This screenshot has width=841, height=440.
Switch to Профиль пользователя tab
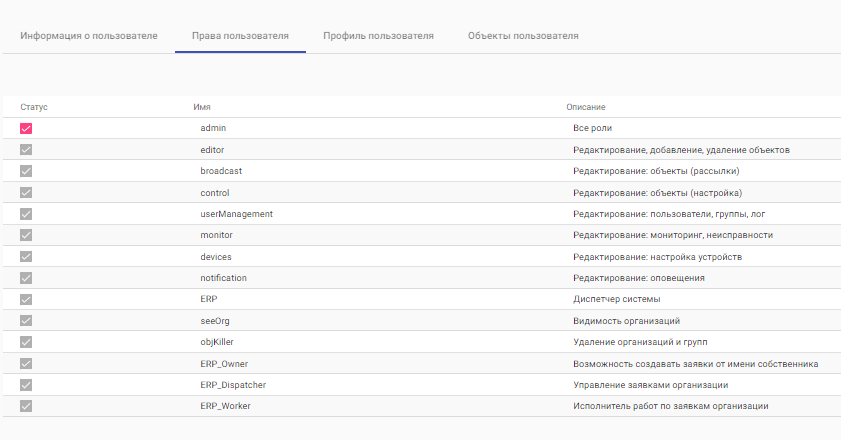(378, 36)
